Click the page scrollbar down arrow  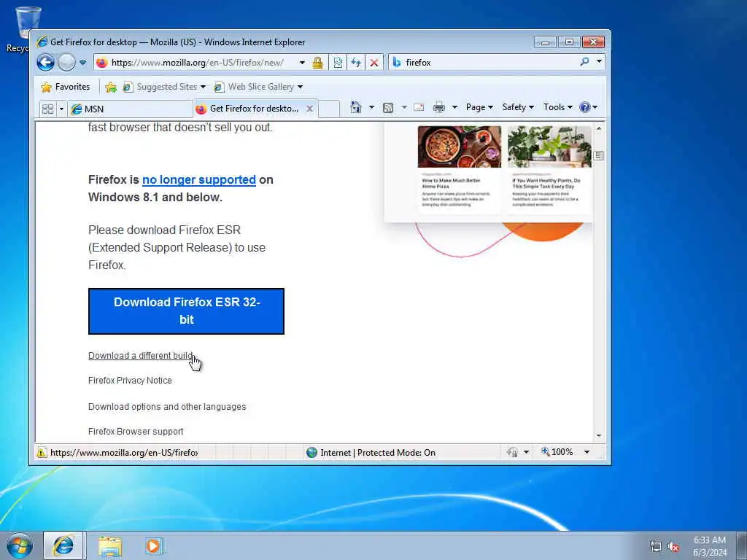(x=599, y=436)
